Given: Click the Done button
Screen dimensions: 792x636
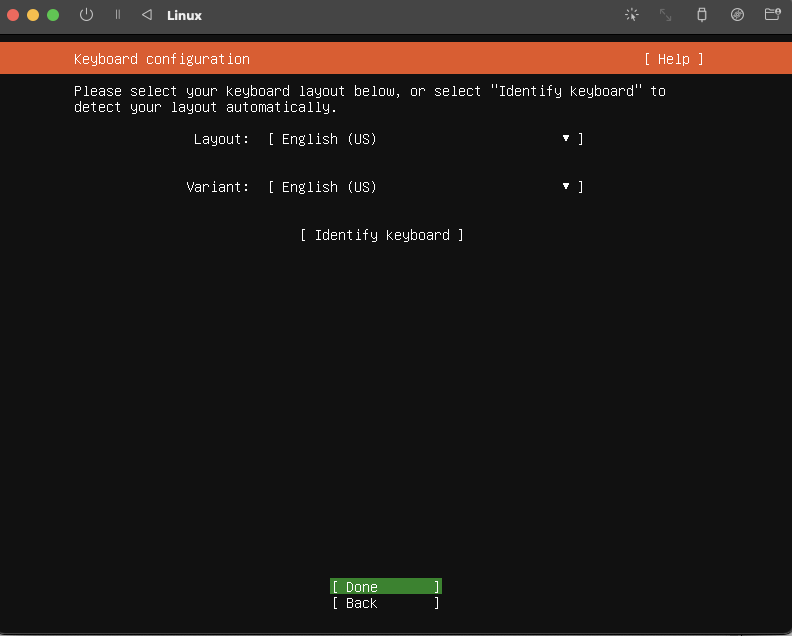Looking at the screenshot, I should [386, 586].
